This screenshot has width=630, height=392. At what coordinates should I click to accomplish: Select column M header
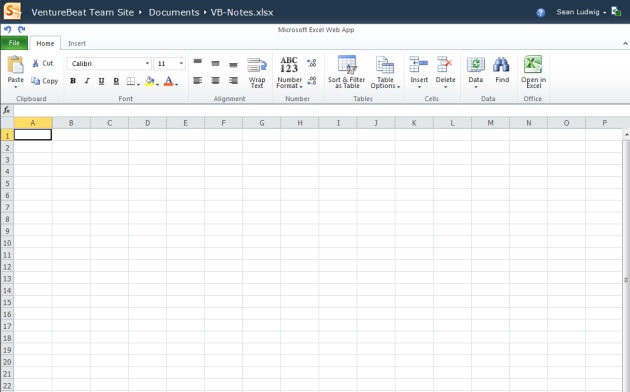click(x=490, y=123)
